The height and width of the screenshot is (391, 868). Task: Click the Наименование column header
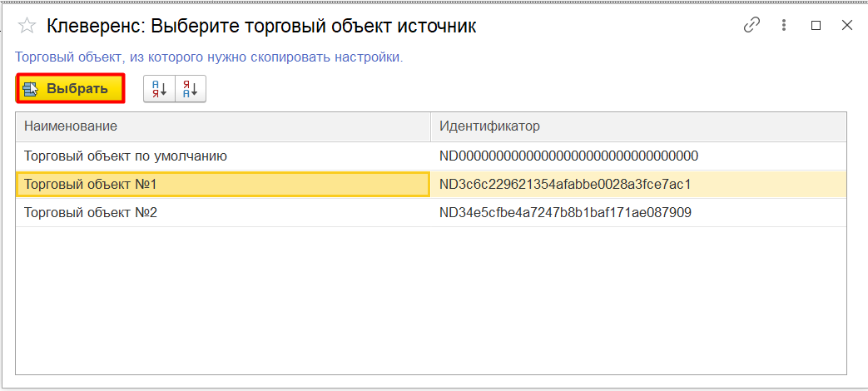(x=223, y=126)
